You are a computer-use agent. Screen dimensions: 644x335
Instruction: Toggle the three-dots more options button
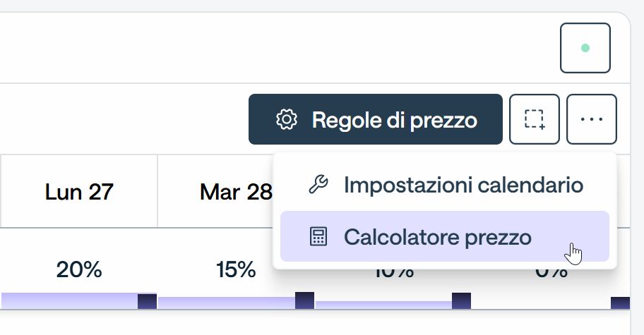click(592, 119)
